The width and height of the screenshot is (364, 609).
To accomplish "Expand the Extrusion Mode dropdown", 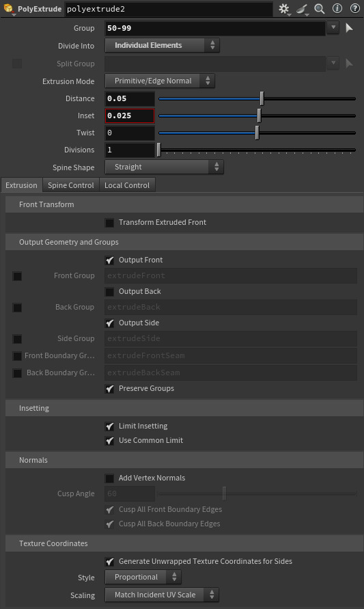I will click(160, 81).
